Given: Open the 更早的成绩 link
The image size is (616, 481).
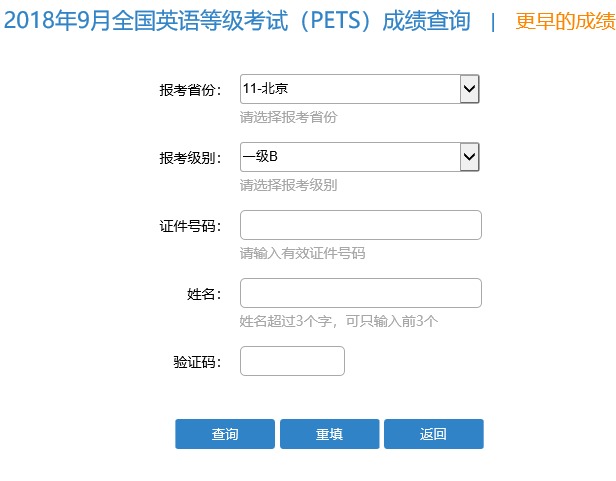Looking at the screenshot, I should pyautogui.click(x=565, y=22).
